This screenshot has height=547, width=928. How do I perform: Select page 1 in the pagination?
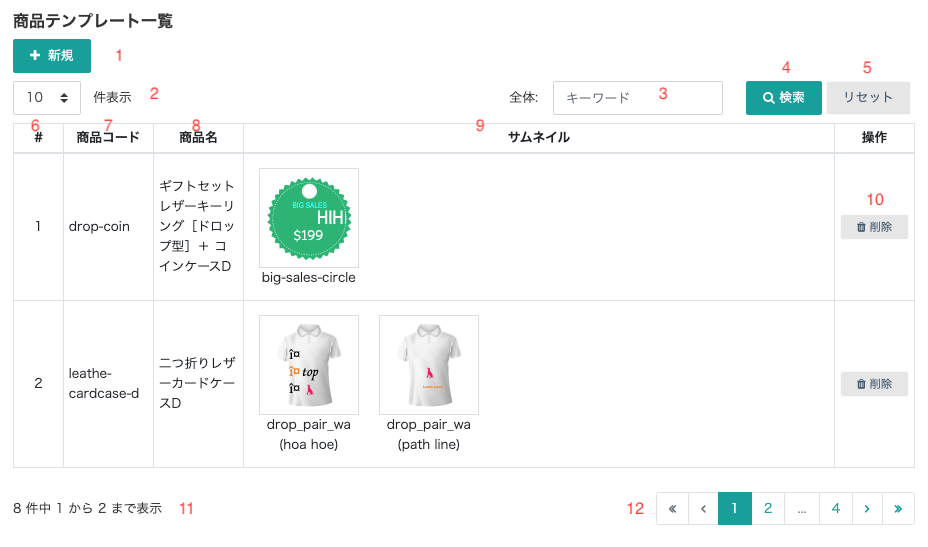coord(734,509)
